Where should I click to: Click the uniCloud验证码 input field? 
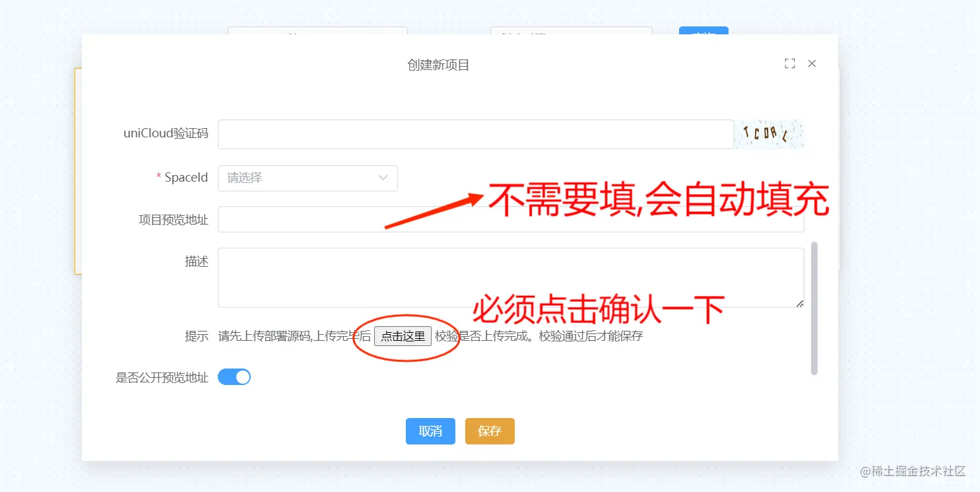coord(475,133)
